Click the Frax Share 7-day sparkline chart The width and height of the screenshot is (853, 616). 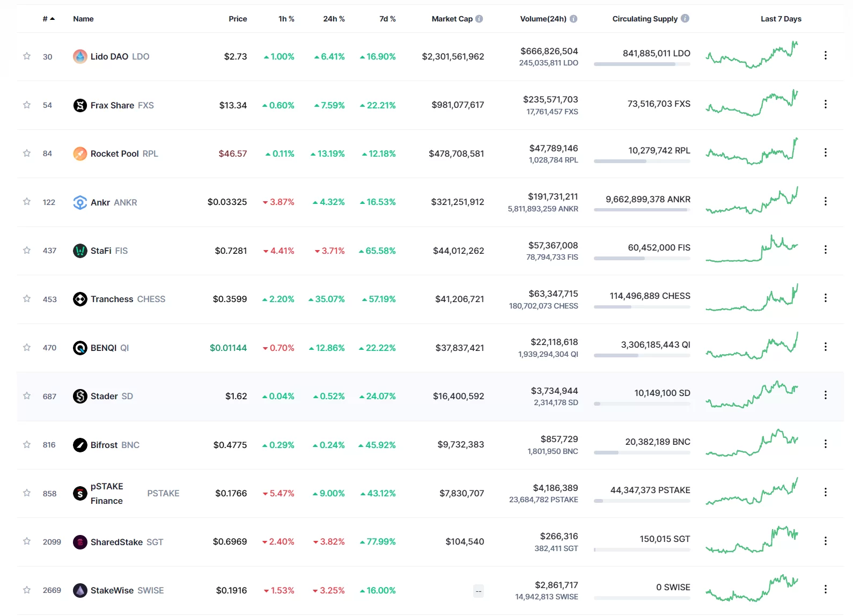tap(752, 104)
